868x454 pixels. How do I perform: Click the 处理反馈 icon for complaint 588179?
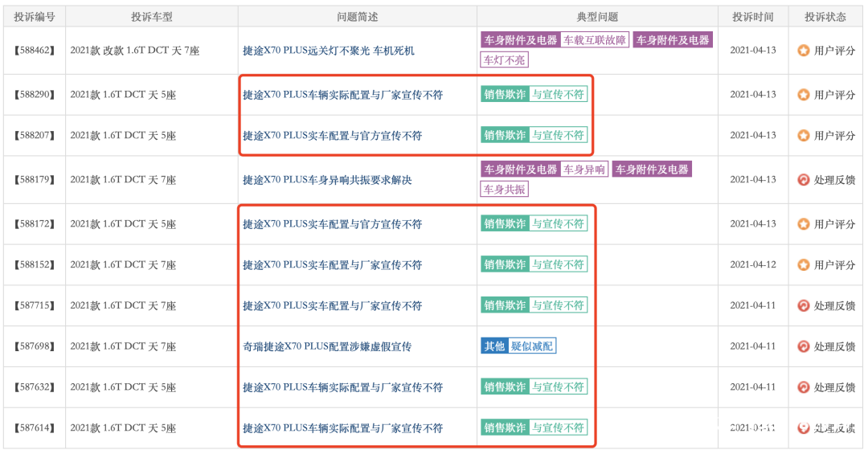803,180
